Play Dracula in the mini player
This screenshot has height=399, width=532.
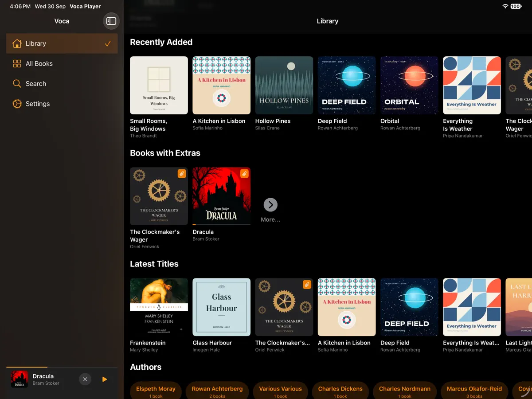tap(105, 379)
